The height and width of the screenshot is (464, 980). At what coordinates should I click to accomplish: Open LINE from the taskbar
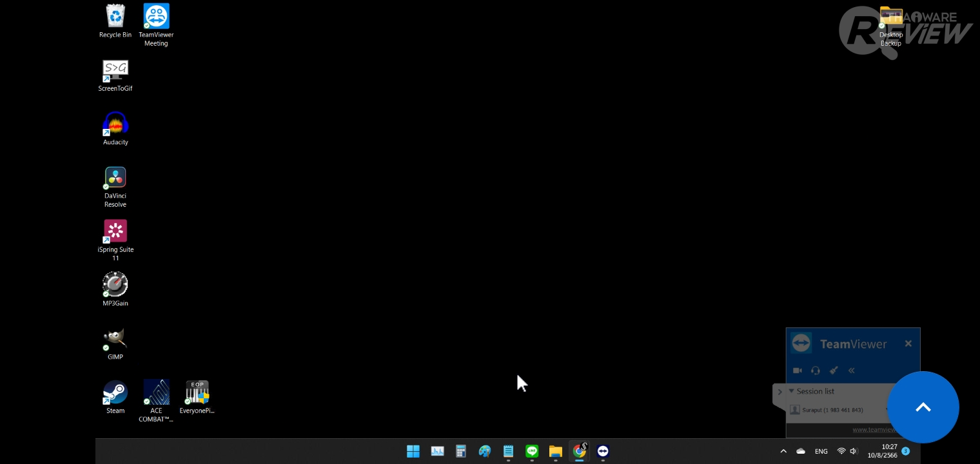(x=532, y=451)
